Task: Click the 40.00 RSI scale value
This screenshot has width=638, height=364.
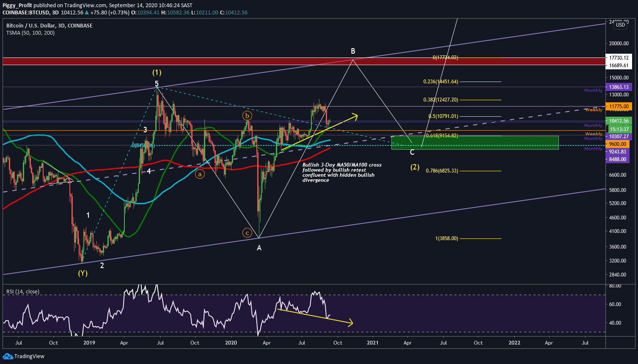Action: click(616, 323)
